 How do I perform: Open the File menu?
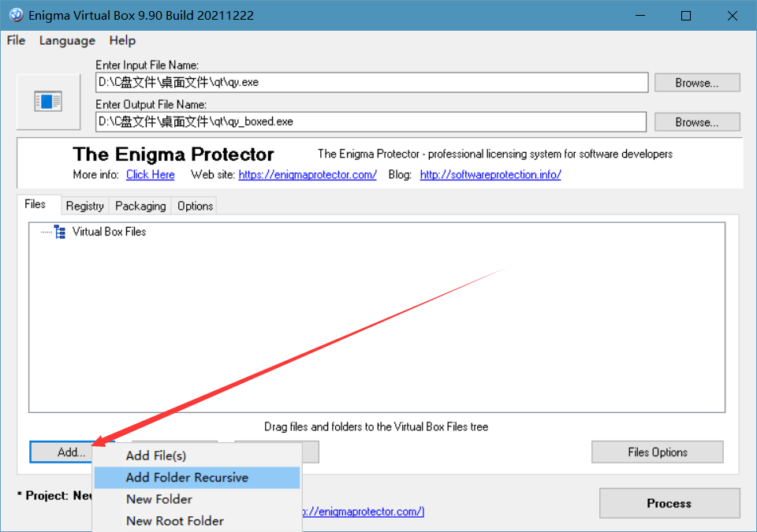(16, 40)
